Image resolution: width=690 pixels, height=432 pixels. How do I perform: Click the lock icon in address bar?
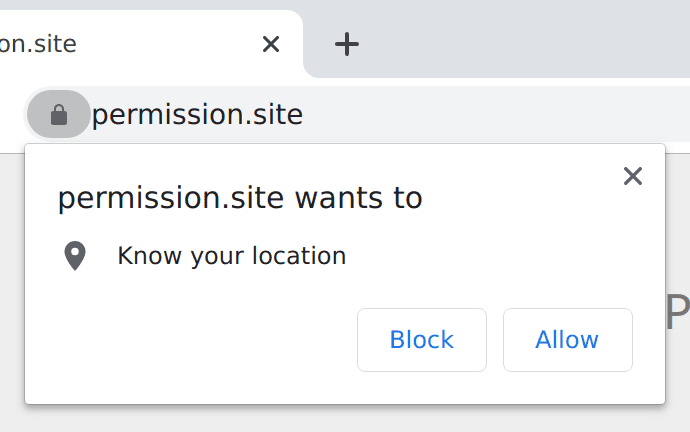(x=59, y=115)
